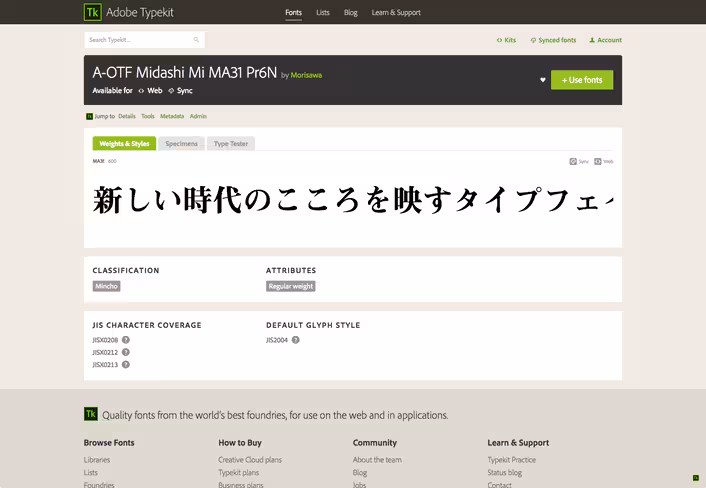Click the Tk logo in the footer tagline

(91, 414)
